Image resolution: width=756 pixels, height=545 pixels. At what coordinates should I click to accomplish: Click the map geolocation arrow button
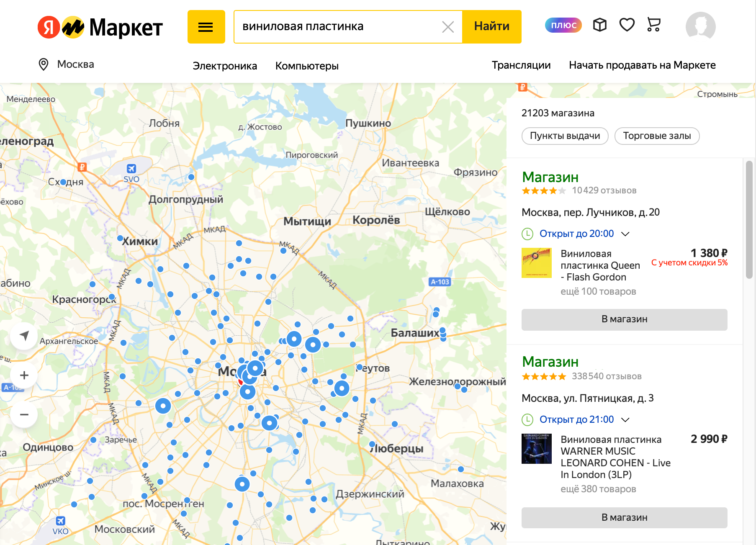point(24,336)
